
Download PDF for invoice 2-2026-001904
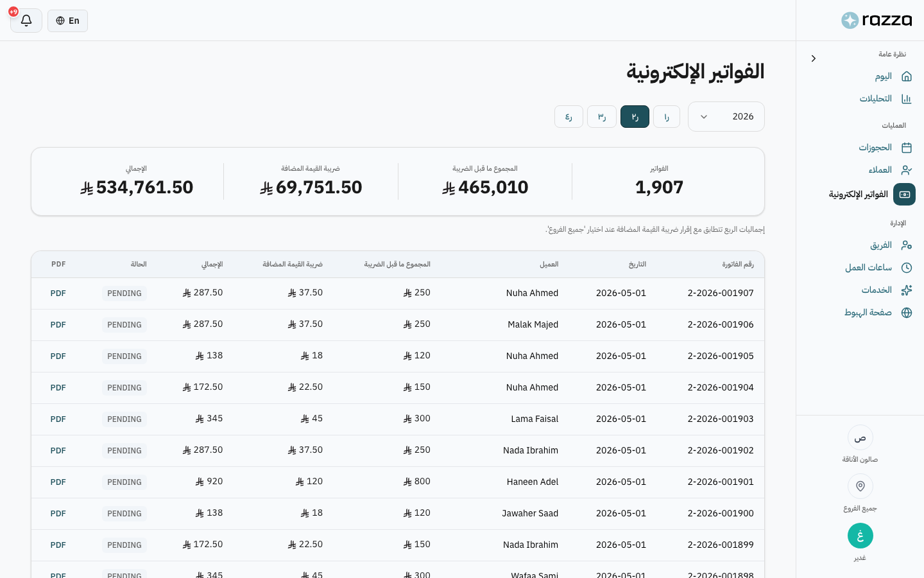tap(58, 388)
